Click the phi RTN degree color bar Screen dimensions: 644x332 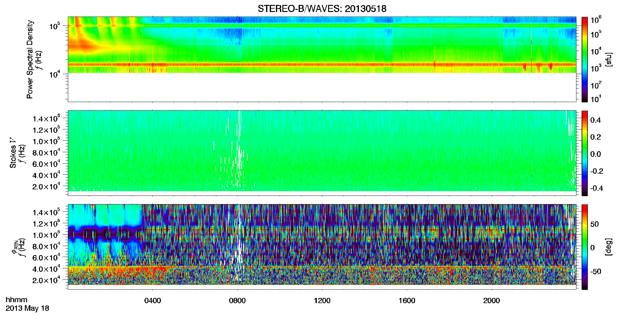click(585, 247)
